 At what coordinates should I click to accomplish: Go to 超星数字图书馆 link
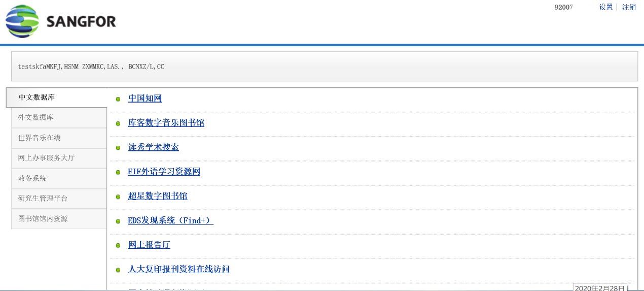tap(158, 196)
